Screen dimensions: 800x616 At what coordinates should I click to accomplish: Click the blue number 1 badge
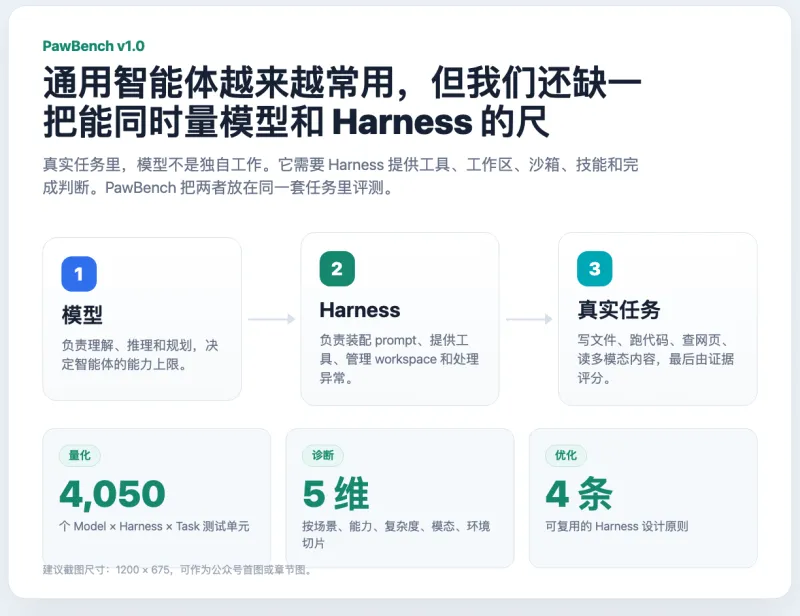pos(79,274)
